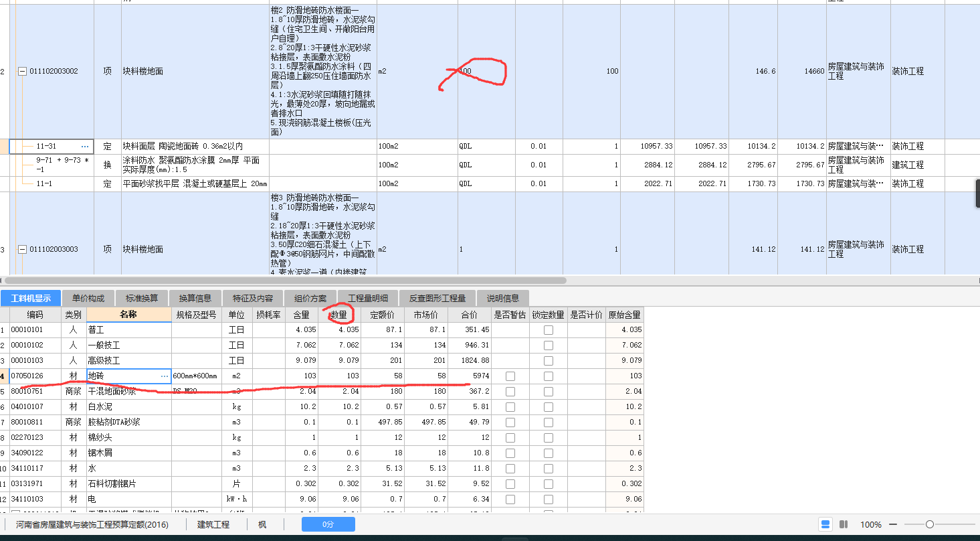Image resolution: width=980 pixels, height=541 pixels.
Task: Toggle 锁定数量 checkbox for 锯木屑 row
Action: pos(549,453)
